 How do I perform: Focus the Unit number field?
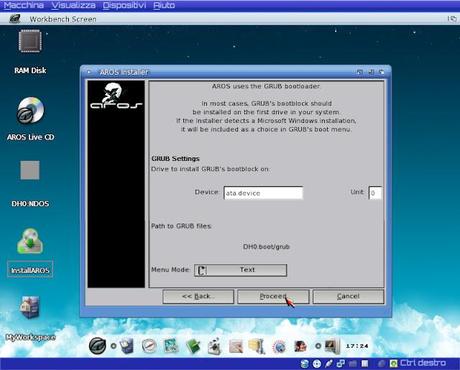pyautogui.click(x=375, y=193)
